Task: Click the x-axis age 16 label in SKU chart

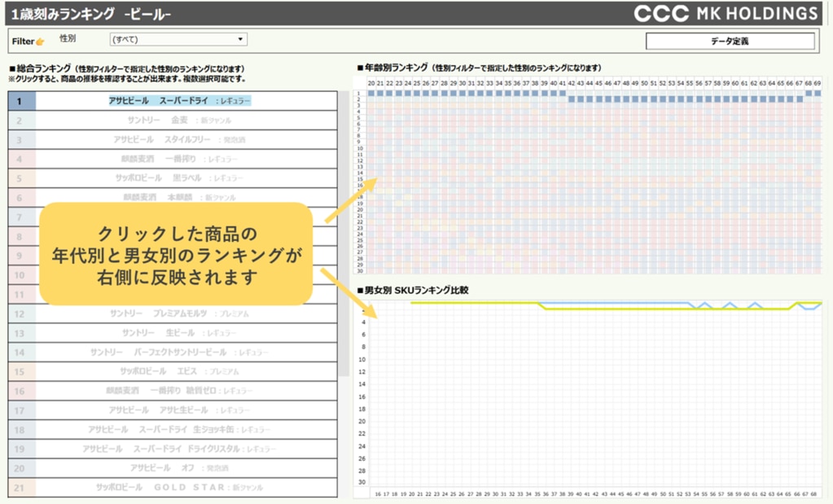Action: coord(378,494)
